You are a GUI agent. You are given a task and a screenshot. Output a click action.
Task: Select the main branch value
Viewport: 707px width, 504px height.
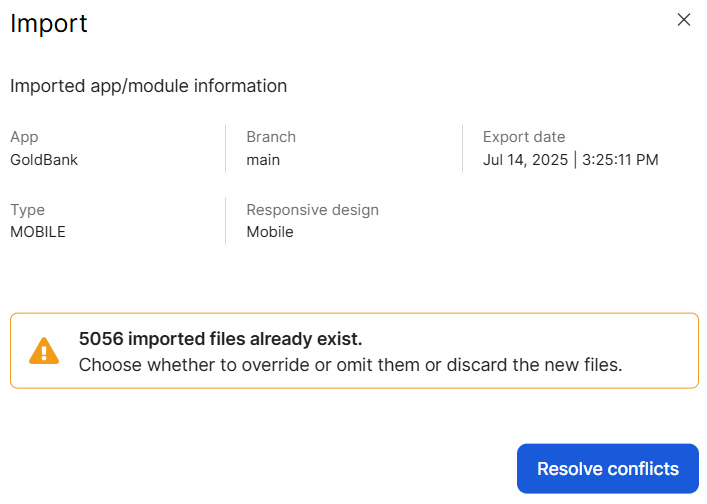(263, 160)
